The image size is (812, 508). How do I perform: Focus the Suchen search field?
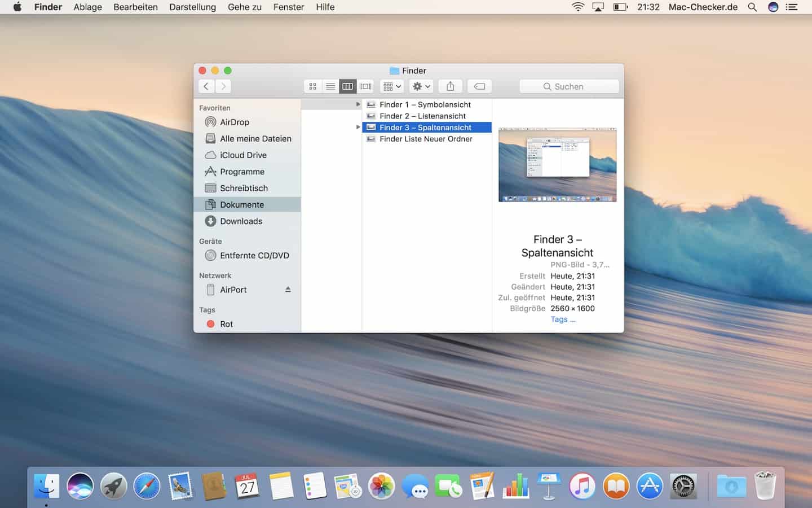(x=569, y=86)
